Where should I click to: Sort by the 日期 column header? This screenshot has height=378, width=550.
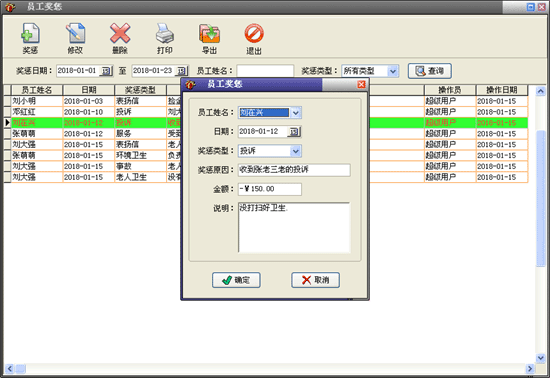89,90
